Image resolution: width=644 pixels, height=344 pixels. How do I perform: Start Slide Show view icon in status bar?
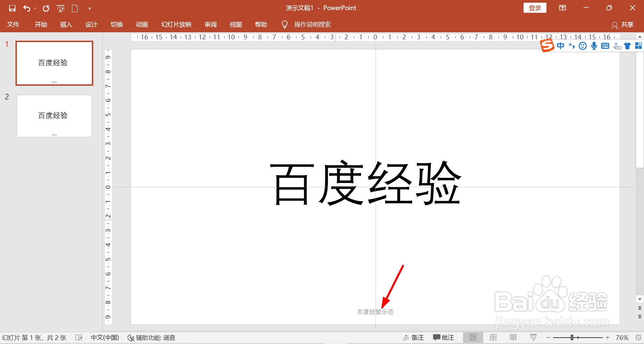pos(533,337)
